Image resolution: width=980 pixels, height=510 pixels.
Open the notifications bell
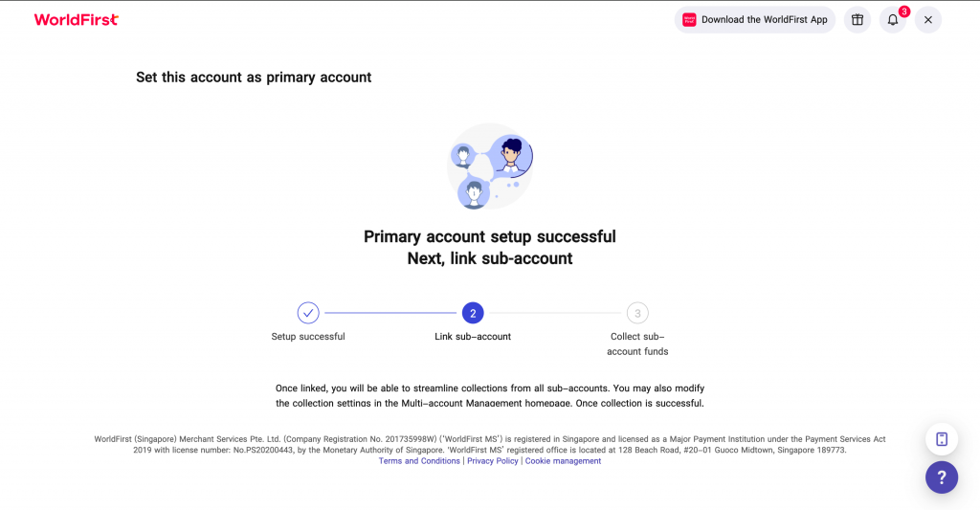892,19
